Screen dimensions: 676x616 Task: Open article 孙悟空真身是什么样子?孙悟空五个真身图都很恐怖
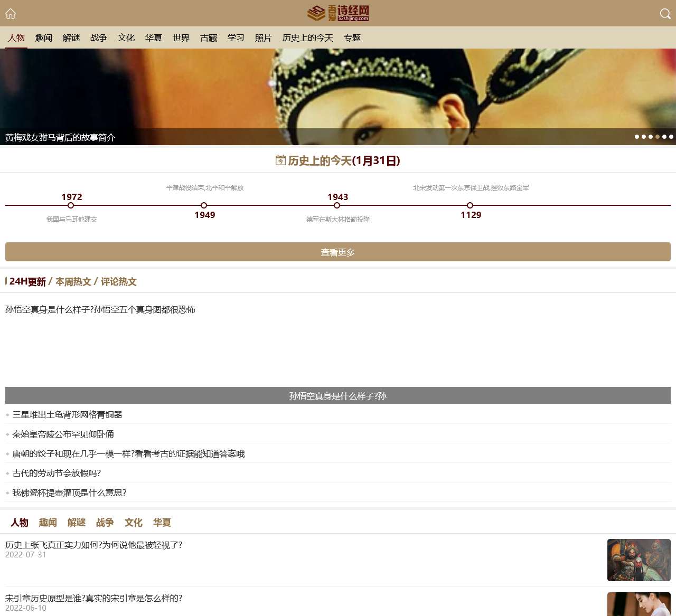[100, 309]
